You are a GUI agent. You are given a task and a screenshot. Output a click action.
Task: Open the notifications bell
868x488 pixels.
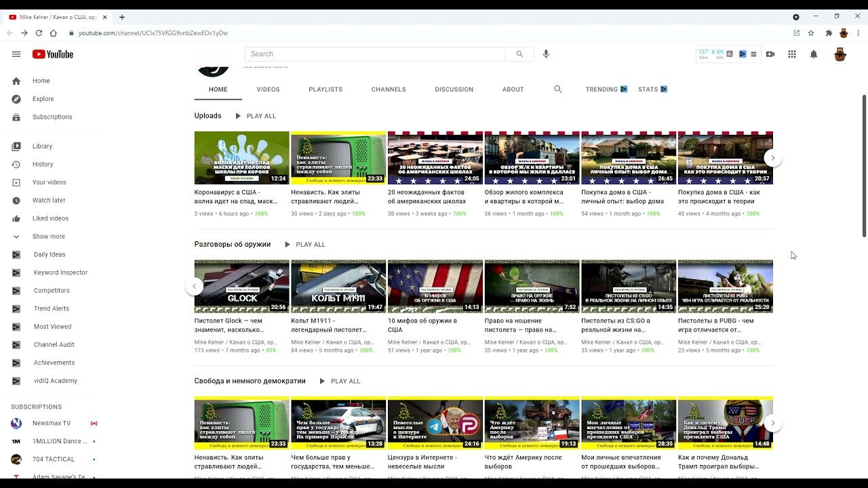814,54
